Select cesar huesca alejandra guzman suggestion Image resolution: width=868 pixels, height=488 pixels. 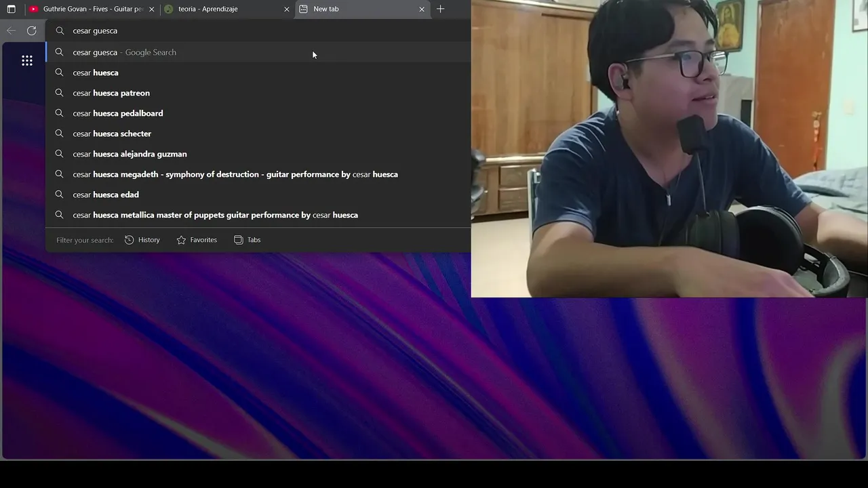click(258, 154)
